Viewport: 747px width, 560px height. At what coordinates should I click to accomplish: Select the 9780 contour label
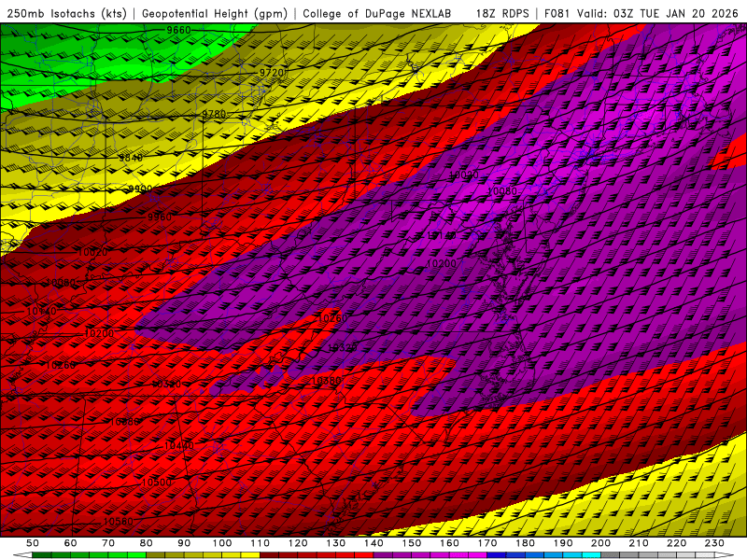pyautogui.click(x=214, y=114)
